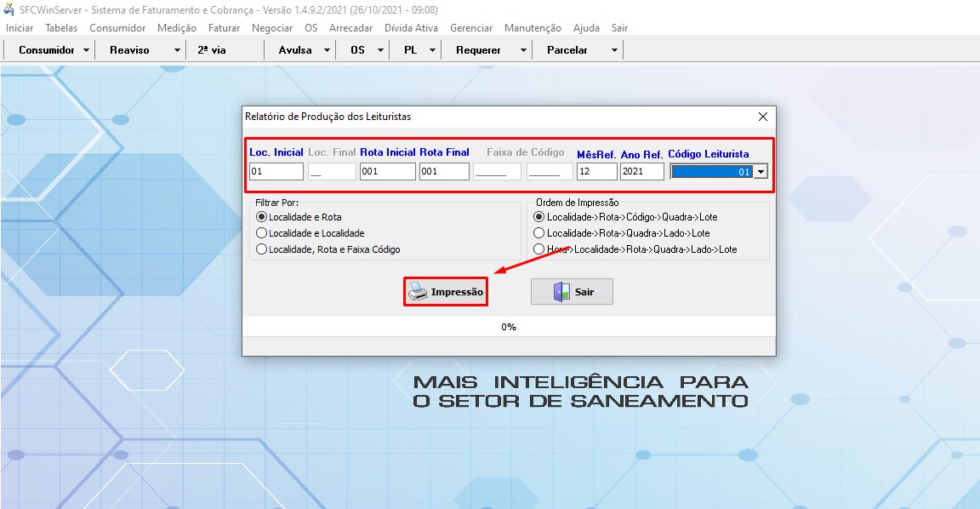This screenshot has height=509, width=980.
Task: Choose 'Localidade, Rota e Faixa Código' filter
Action: coord(262,249)
